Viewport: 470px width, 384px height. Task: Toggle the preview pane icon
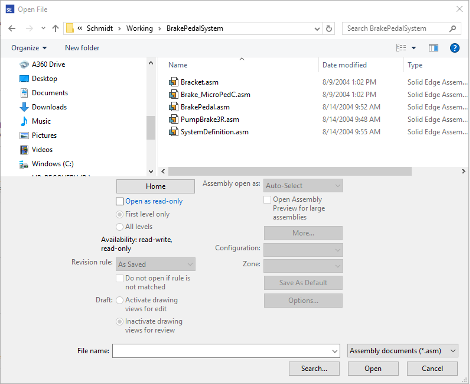433,48
